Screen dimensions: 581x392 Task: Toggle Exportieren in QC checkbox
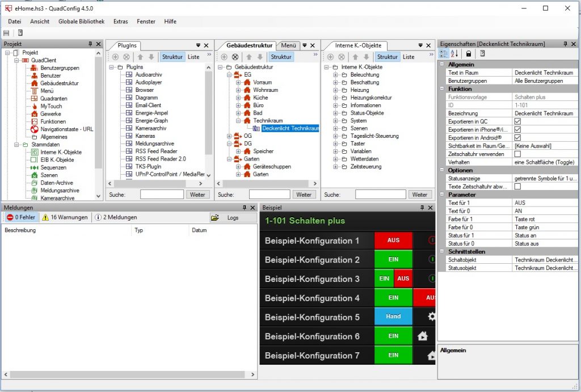tap(517, 121)
